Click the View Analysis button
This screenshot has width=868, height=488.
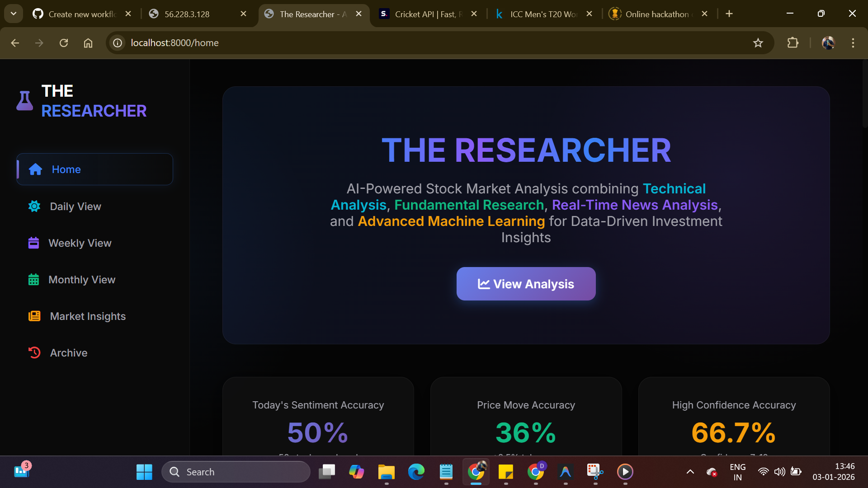526,284
